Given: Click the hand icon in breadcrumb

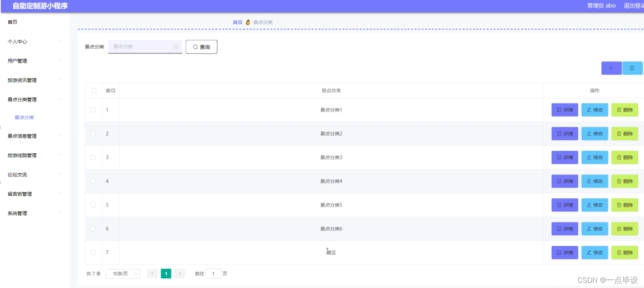Looking at the screenshot, I should (248, 22).
